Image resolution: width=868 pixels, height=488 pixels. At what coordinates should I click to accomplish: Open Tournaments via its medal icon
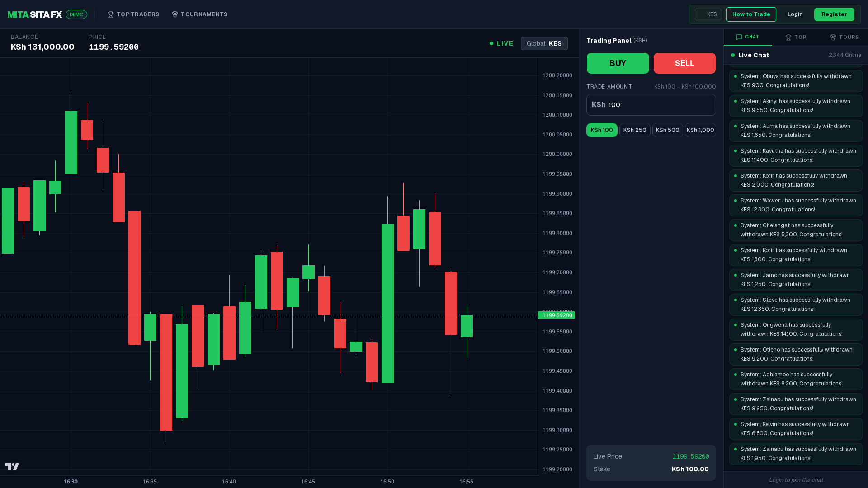click(x=175, y=14)
